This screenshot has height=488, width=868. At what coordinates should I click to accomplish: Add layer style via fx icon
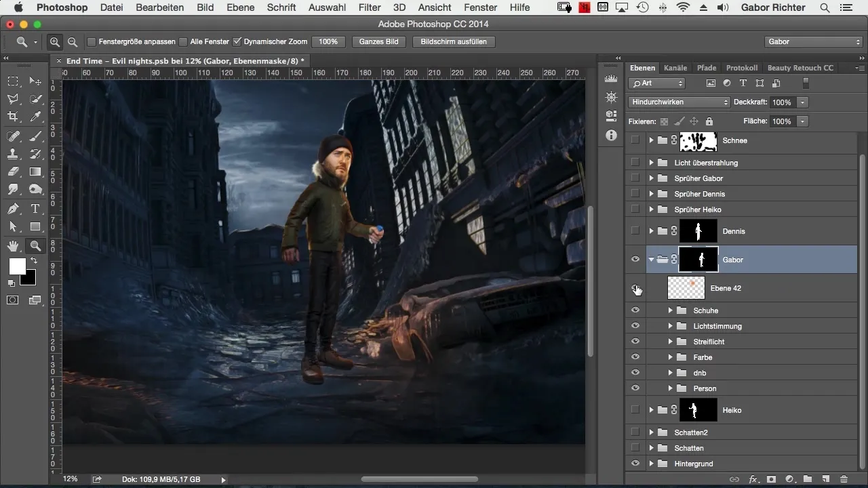753,479
